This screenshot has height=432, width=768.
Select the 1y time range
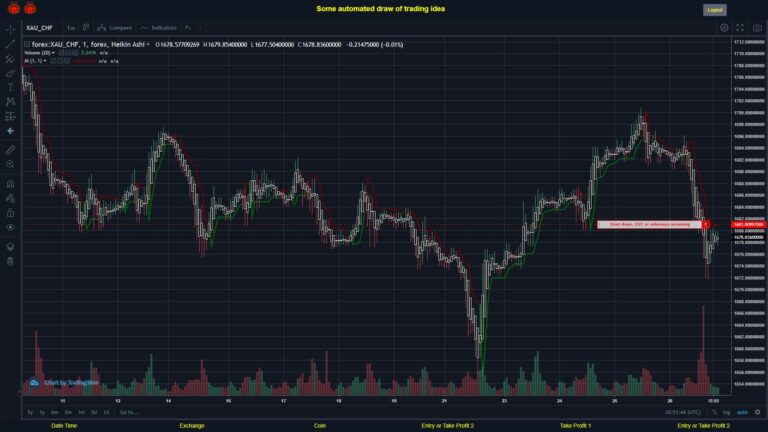pyautogui.click(x=42, y=412)
